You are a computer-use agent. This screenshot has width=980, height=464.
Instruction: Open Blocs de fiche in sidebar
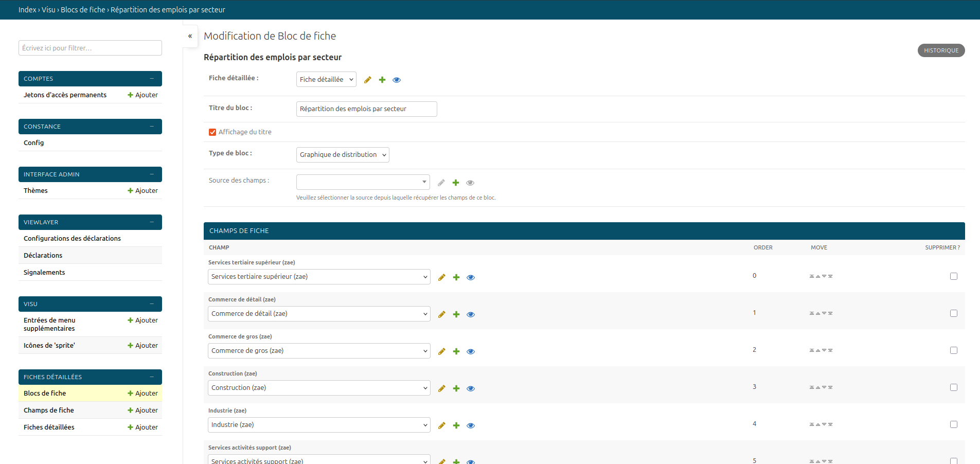pos(45,394)
